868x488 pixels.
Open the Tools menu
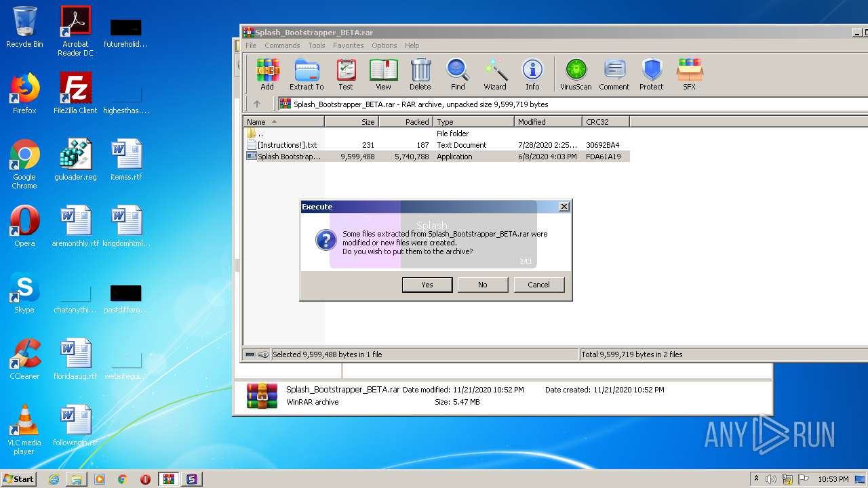[x=317, y=45]
